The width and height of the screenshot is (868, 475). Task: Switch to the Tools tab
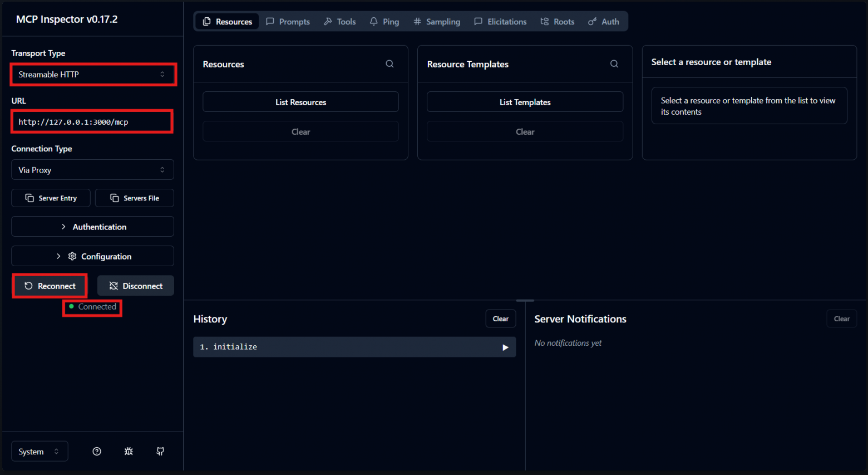(340, 22)
